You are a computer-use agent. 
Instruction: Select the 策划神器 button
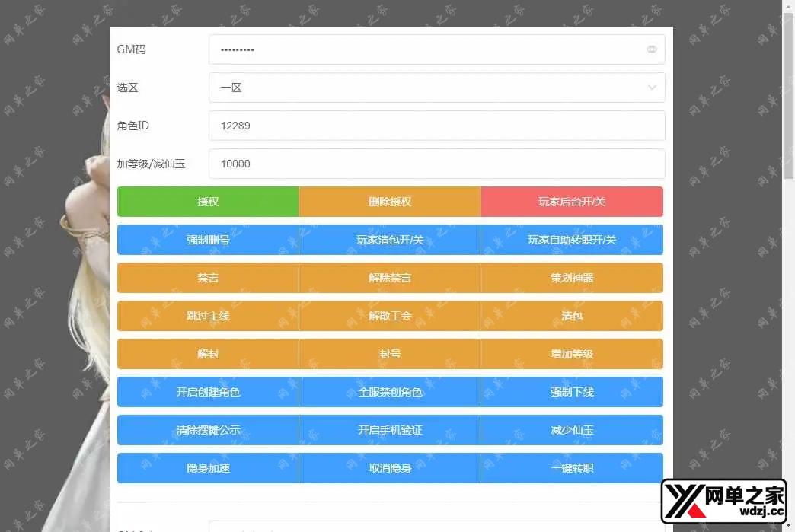[x=572, y=278]
